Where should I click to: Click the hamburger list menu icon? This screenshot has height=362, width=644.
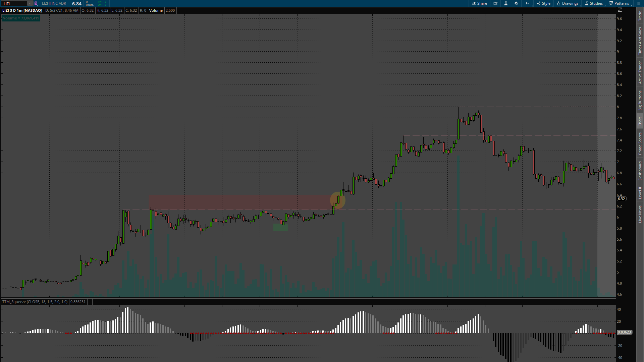coord(638,3)
